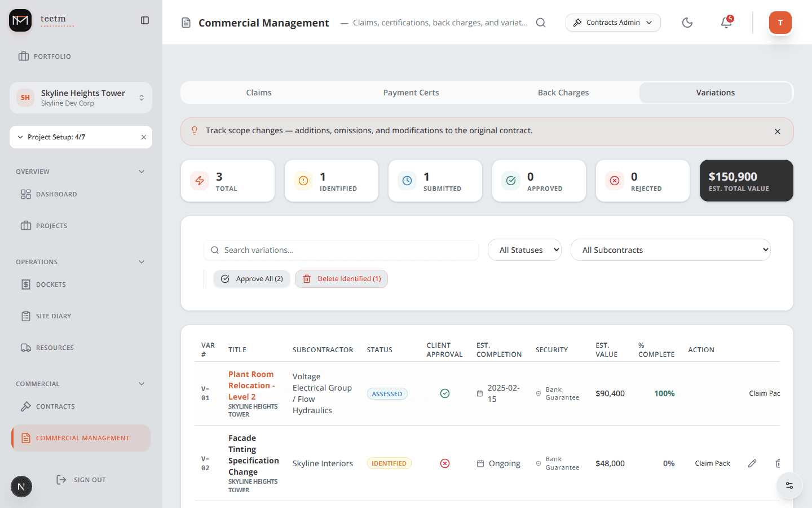Click inside the Search variations field
812x508 pixels.
(x=341, y=249)
